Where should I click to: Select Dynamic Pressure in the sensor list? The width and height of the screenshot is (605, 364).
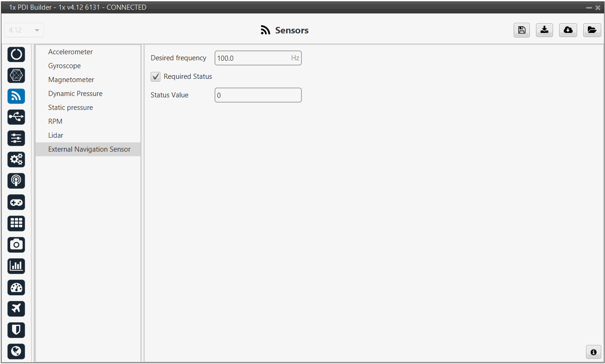click(75, 94)
